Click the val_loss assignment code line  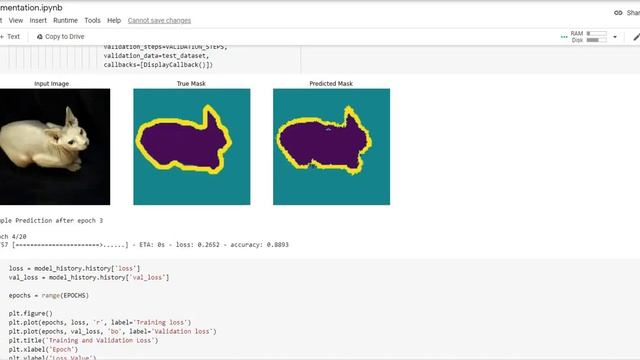89,277
